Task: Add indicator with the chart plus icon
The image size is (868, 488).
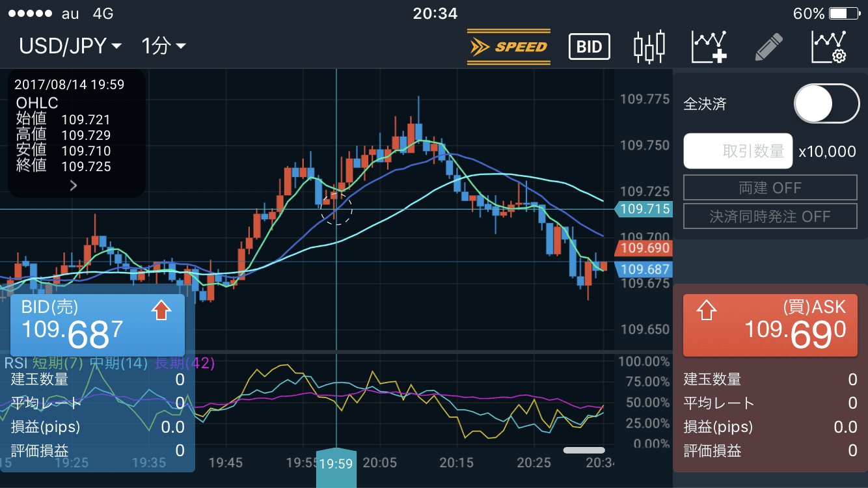Action: [x=709, y=47]
